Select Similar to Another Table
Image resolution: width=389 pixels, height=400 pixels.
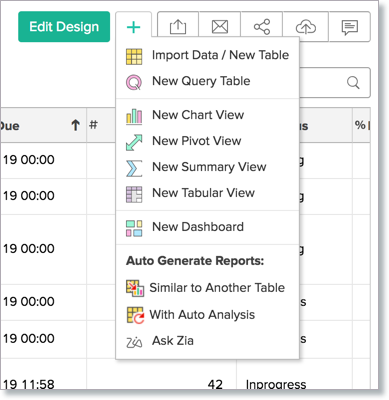tap(207, 288)
